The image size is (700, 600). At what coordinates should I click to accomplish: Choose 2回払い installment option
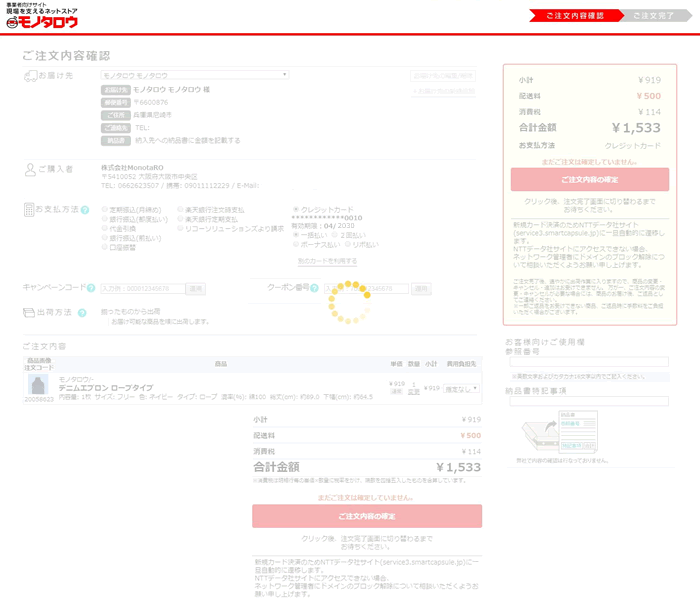point(334,234)
